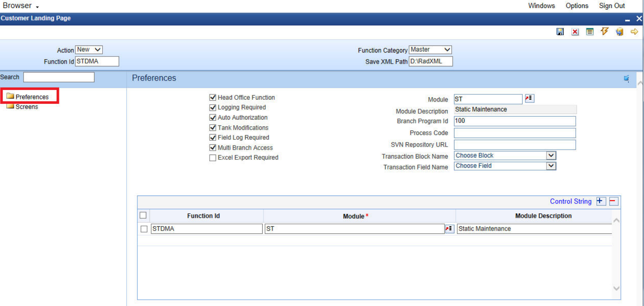The width and height of the screenshot is (644, 306).
Task: Close the Customer Landing Page window
Action: [639, 19]
